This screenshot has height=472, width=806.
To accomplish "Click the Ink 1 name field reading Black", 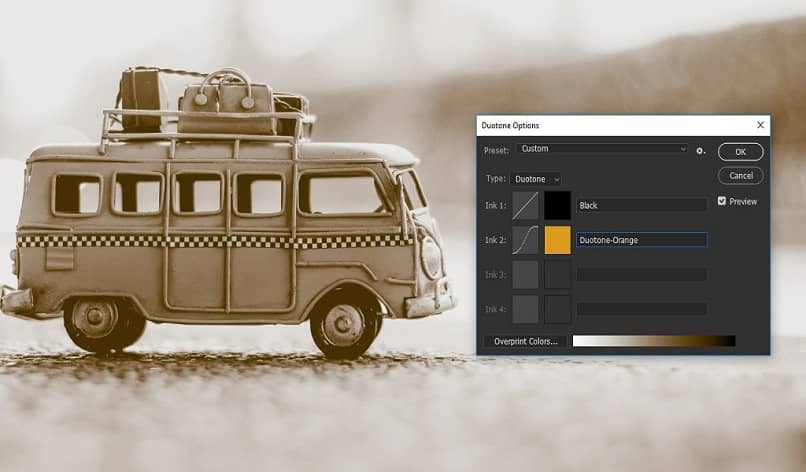I will tap(642, 205).
